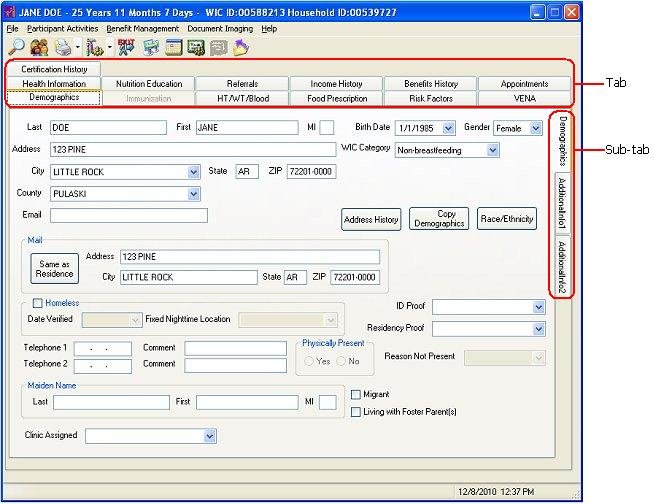Click the Copy Demographics button
The width and height of the screenshot is (654, 504).
439,219
